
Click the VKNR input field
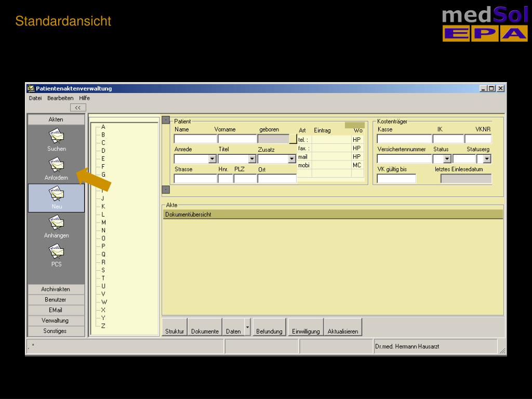(478, 139)
